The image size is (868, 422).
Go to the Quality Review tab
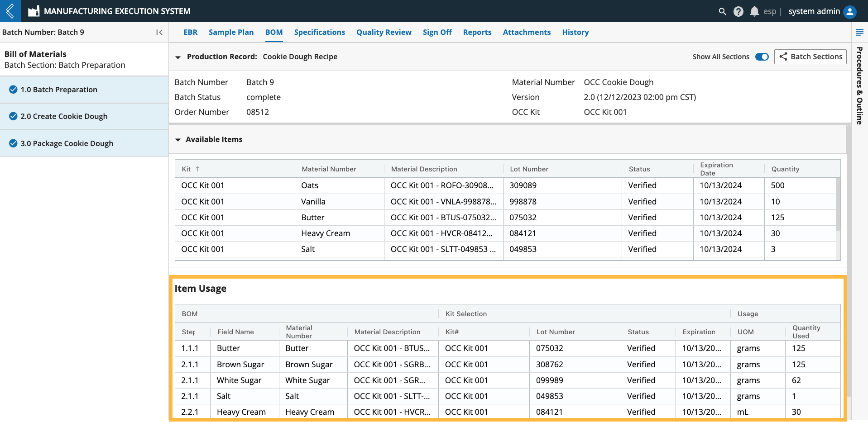tap(384, 32)
